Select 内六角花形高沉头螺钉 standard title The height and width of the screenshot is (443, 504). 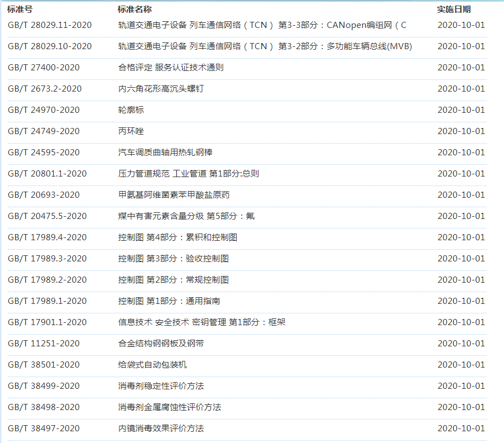coord(161,89)
